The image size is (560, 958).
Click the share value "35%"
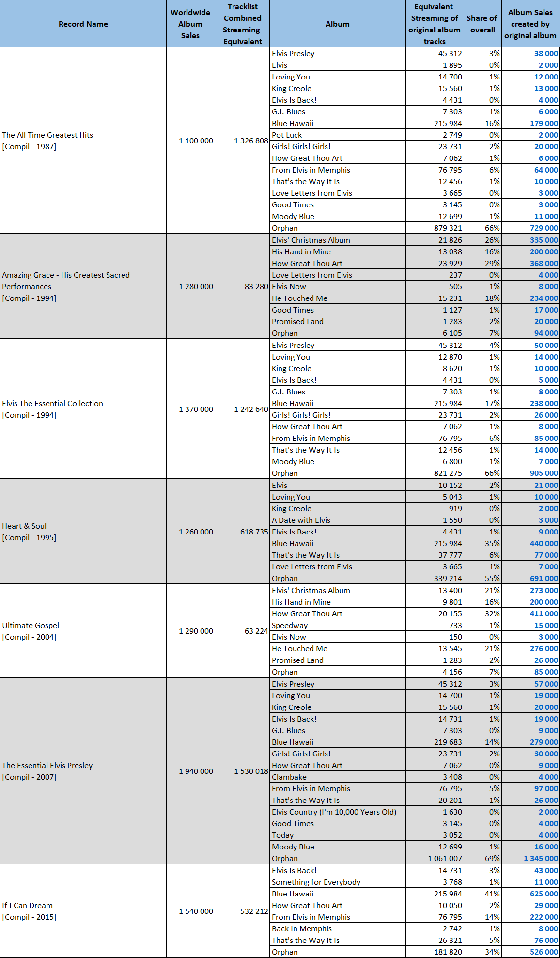(x=493, y=543)
